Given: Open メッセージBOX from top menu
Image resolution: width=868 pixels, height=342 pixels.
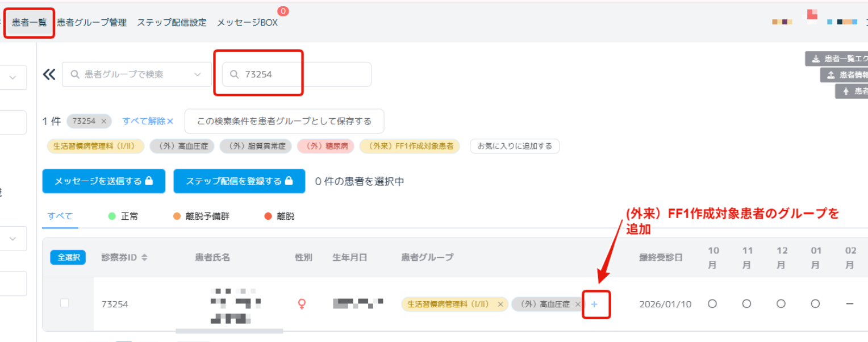Looking at the screenshot, I should (x=247, y=23).
